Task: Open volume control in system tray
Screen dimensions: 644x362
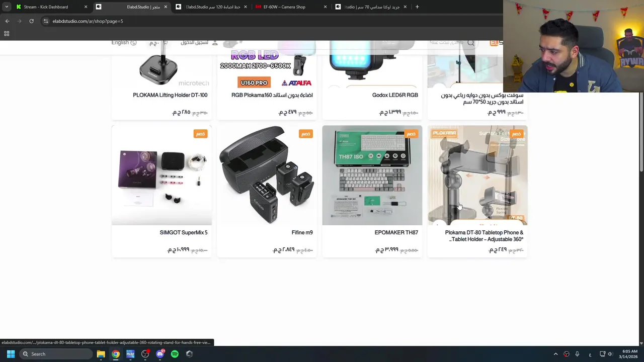Action: (x=610, y=354)
